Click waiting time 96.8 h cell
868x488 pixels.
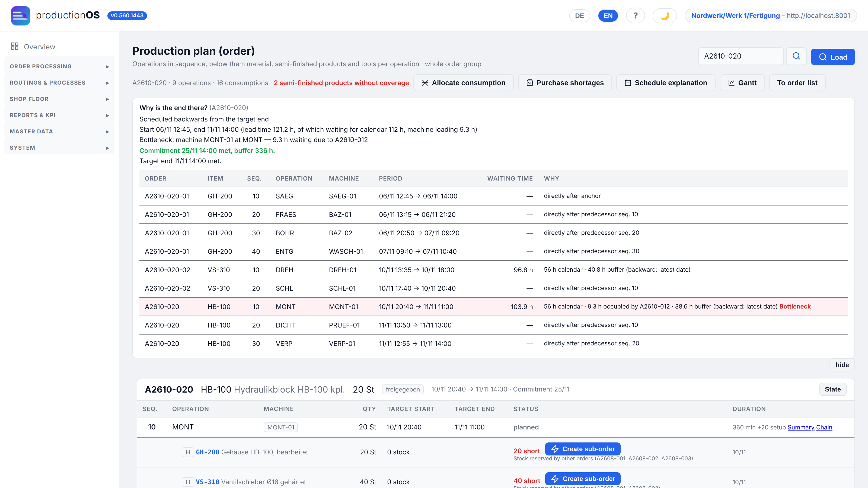tap(523, 270)
